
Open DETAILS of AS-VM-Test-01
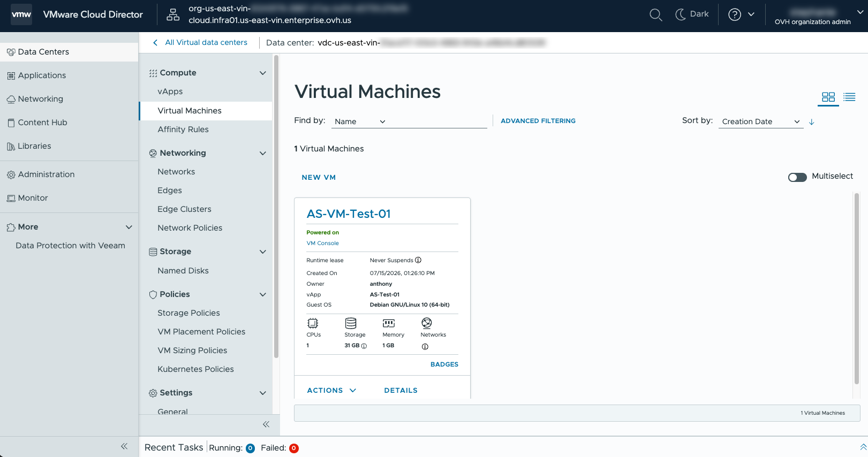pos(401,391)
